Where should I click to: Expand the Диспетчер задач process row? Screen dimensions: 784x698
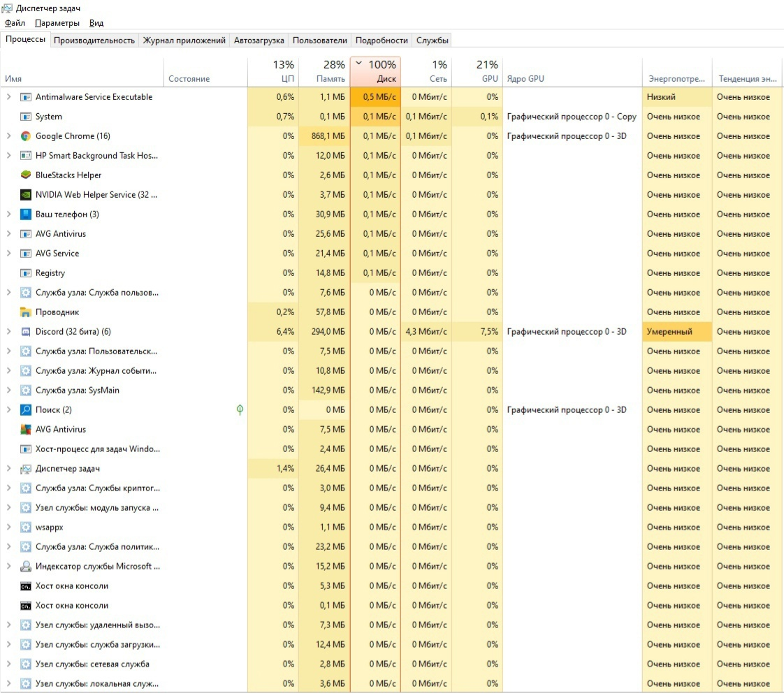click(x=8, y=469)
